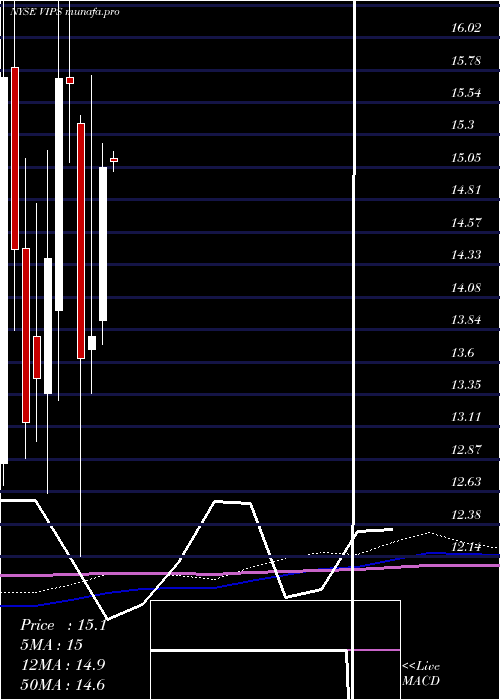Viewport: 500px width, 700px height.
Task: Click the 15.05 price axis label
Action: click(x=466, y=158)
